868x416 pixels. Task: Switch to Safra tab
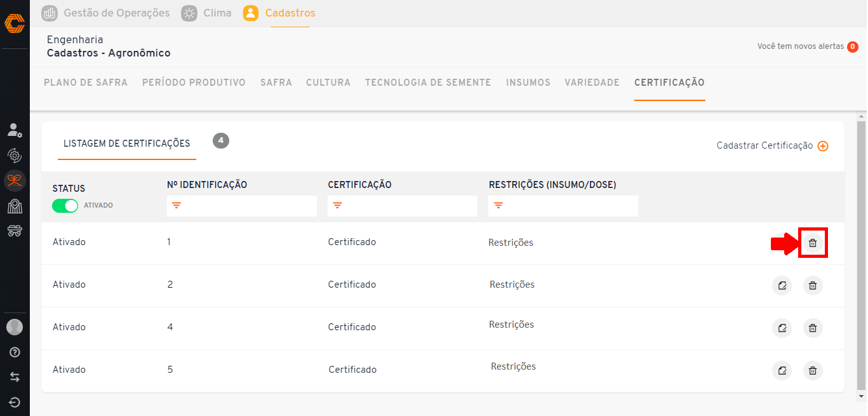[x=276, y=83]
